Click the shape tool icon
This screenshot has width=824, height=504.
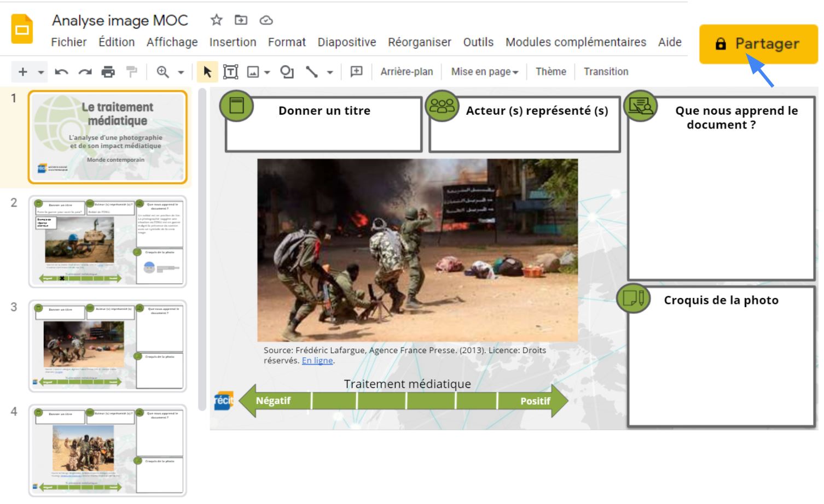click(x=287, y=72)
